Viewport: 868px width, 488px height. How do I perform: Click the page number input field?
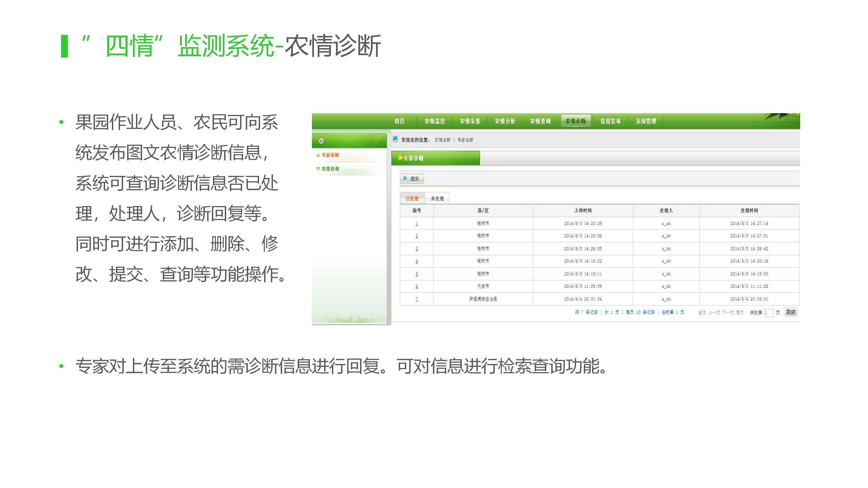click(769, 313)
